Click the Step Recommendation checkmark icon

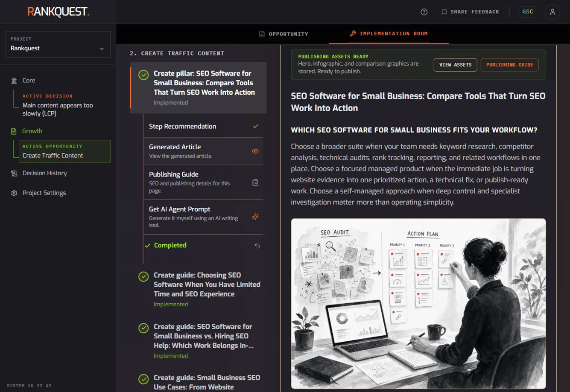pyautogui.click(x=256, y=126)
